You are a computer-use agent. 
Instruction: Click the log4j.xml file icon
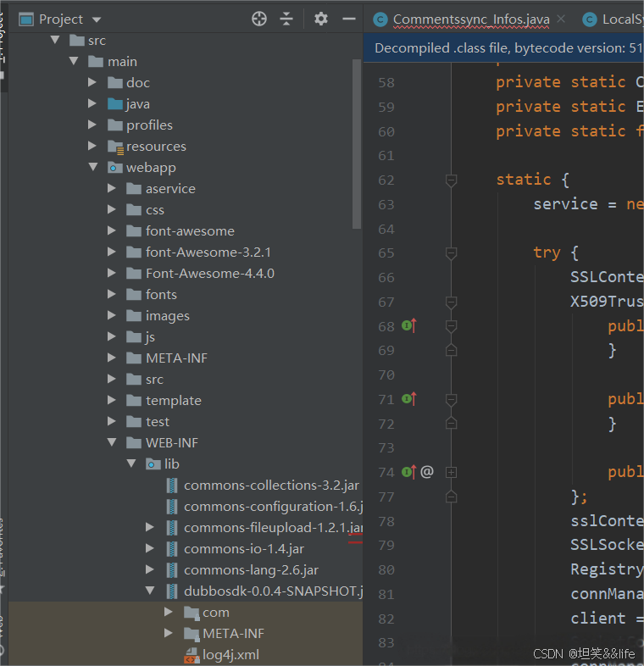(192, 655)
